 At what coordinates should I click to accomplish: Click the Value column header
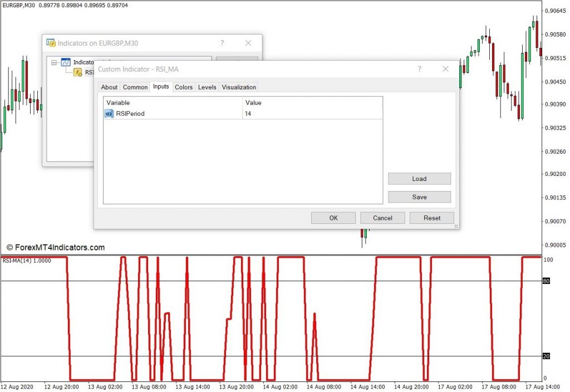pos(312,102)
